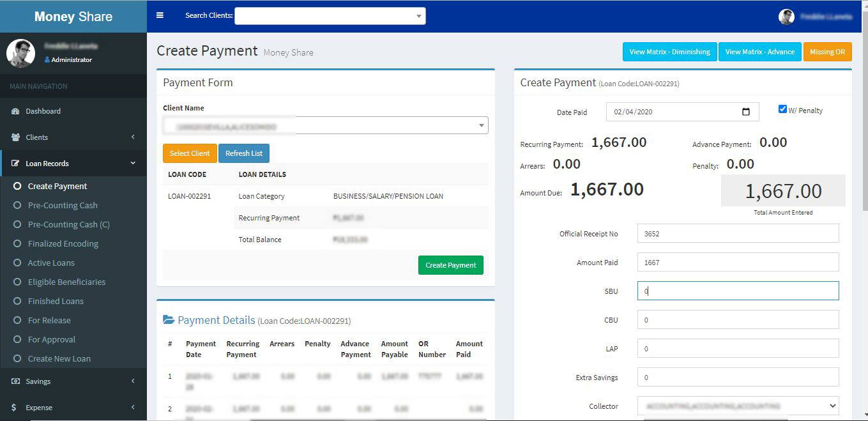This screenshot has width=868, height=421.
Task: Toggle the W/ Penalty checkbox
Action: tap(782, 109)
